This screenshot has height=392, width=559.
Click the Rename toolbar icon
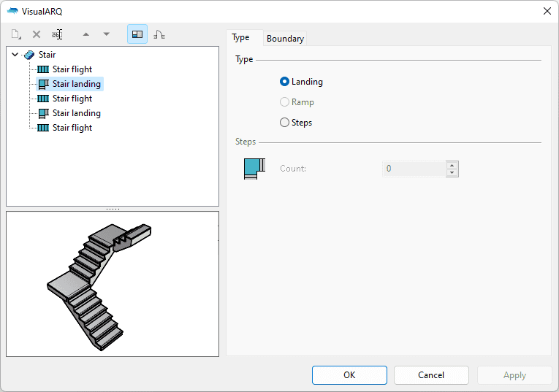[57, 34]
